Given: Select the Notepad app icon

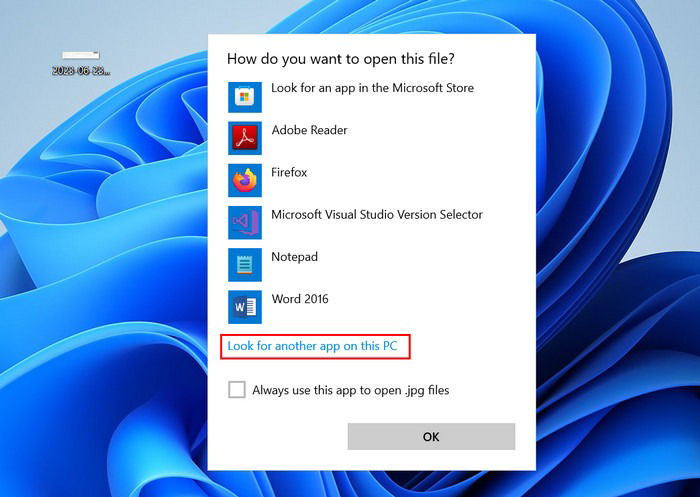Looking at the screenshot, I should coord(245,265).
